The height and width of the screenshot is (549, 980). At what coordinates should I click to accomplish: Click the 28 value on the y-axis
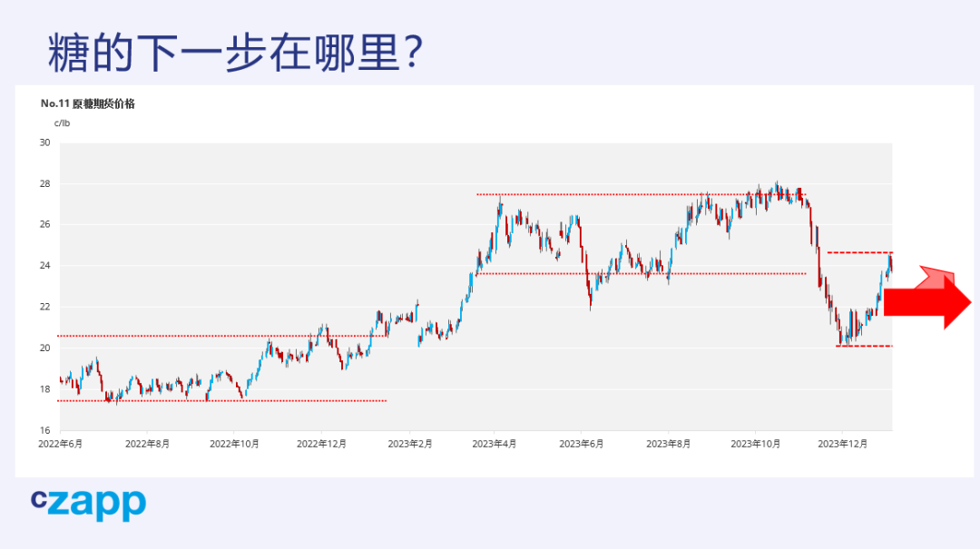[x=44, y=183]
